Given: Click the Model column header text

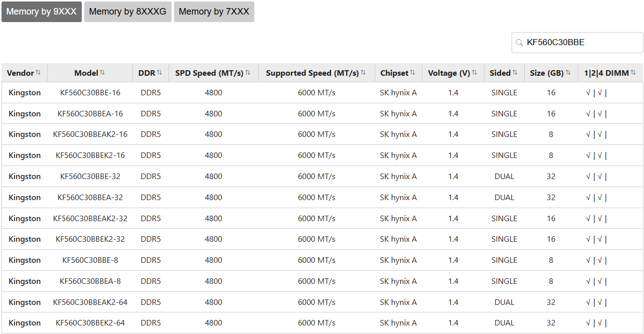Looking at the screenshot, I should click(x=86, y=73).
